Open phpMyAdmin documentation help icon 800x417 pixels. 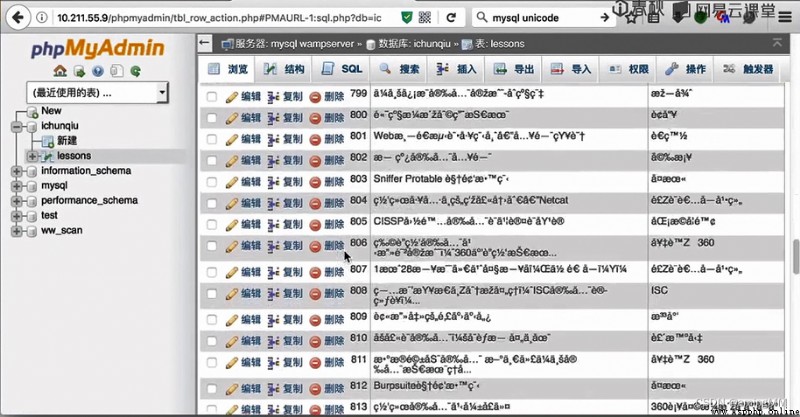[x=98, y=71]
